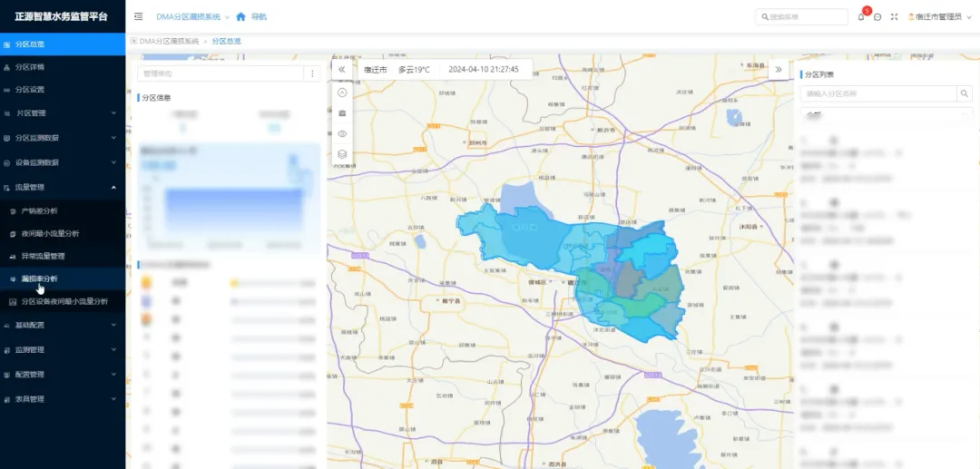Image resolution: width=980 pixels, height=469 pixels.
Task: Open the 宿迁市管理员 user dropdown
Action: coord(939,17)
